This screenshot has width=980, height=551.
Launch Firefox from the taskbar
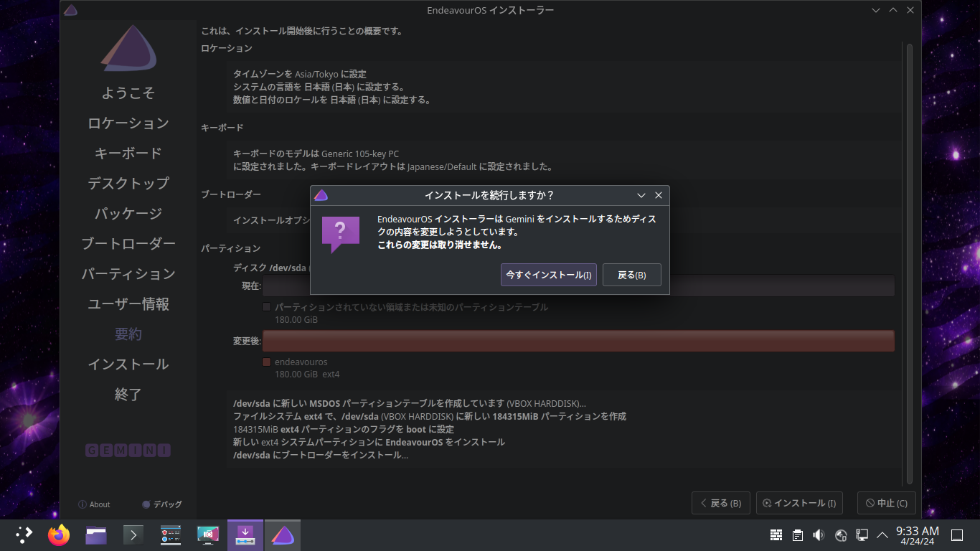click(x=59, y=534)
